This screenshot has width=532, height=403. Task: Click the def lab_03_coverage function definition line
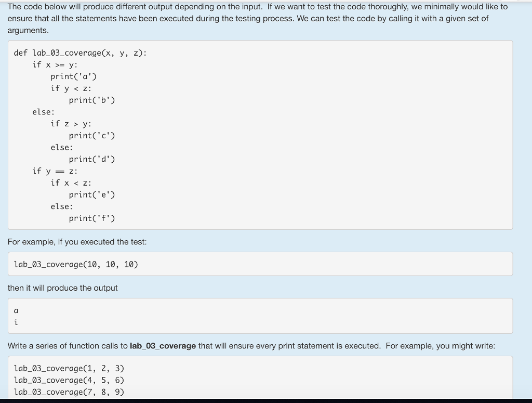[x=79, y=53]
